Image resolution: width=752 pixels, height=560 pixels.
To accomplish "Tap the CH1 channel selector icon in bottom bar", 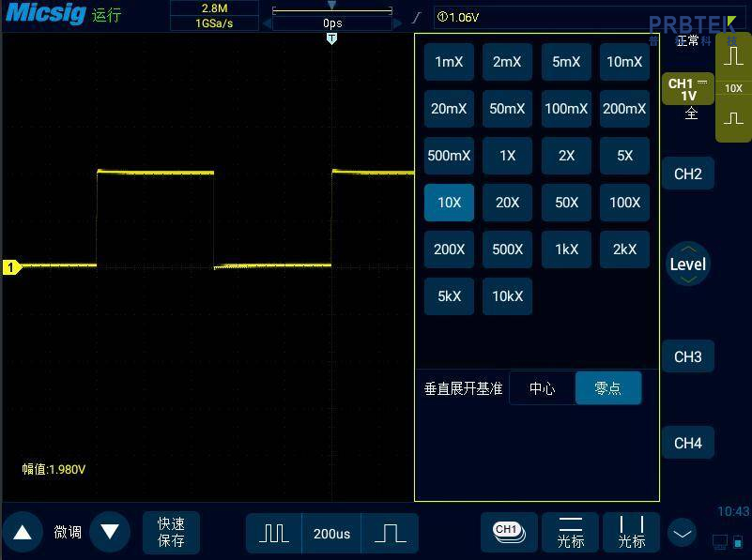I will click(x=508, y=532).
